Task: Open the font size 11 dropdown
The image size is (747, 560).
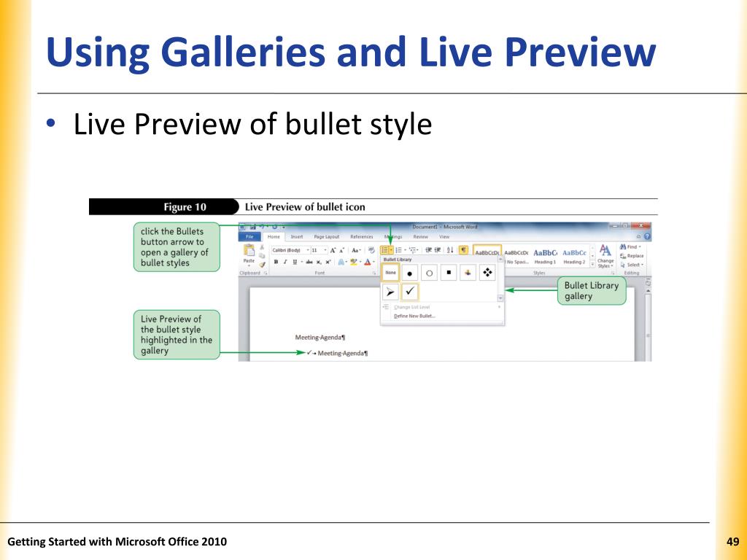Action: click(x=325, y=250)
